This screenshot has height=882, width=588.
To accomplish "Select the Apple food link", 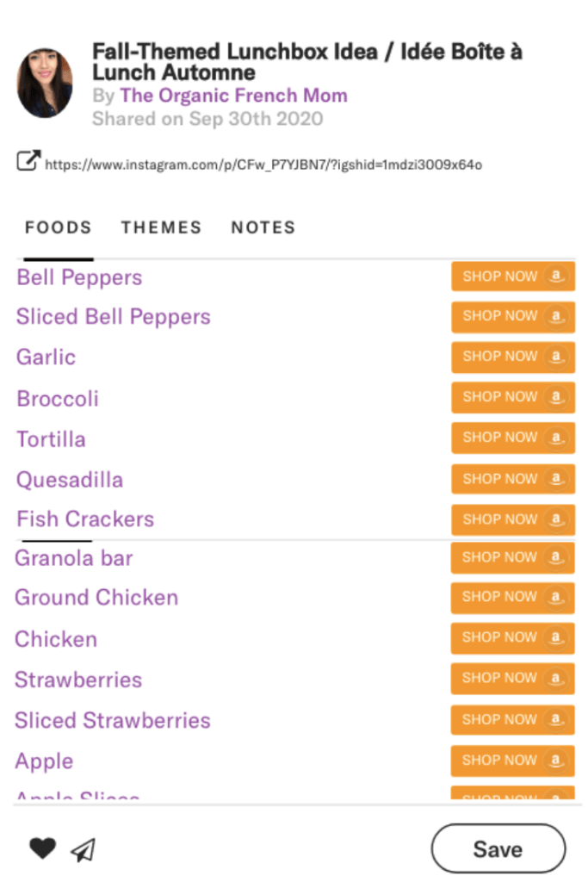I will (x=44, y=761).
